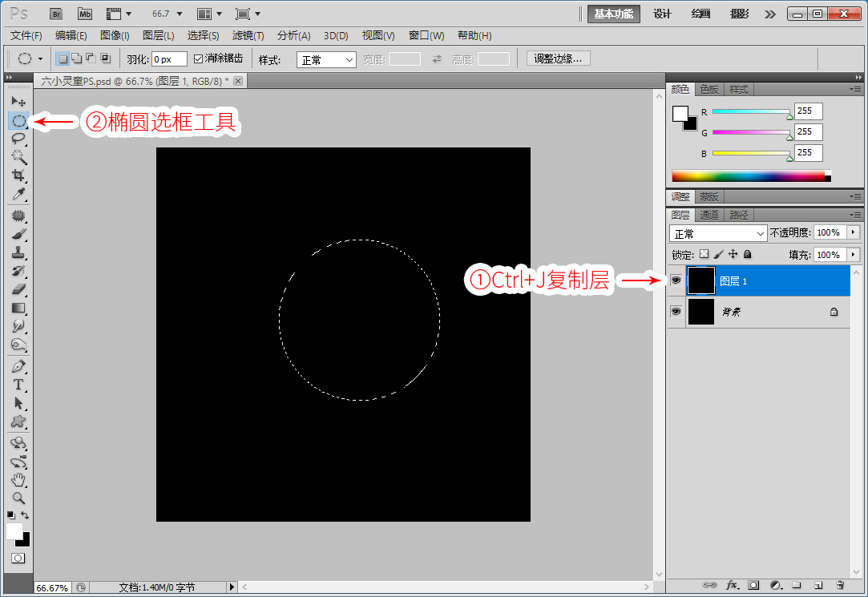Select the Clone Stamp tool
This screenshot has width=868, height=597.
(x=18, y=252)
